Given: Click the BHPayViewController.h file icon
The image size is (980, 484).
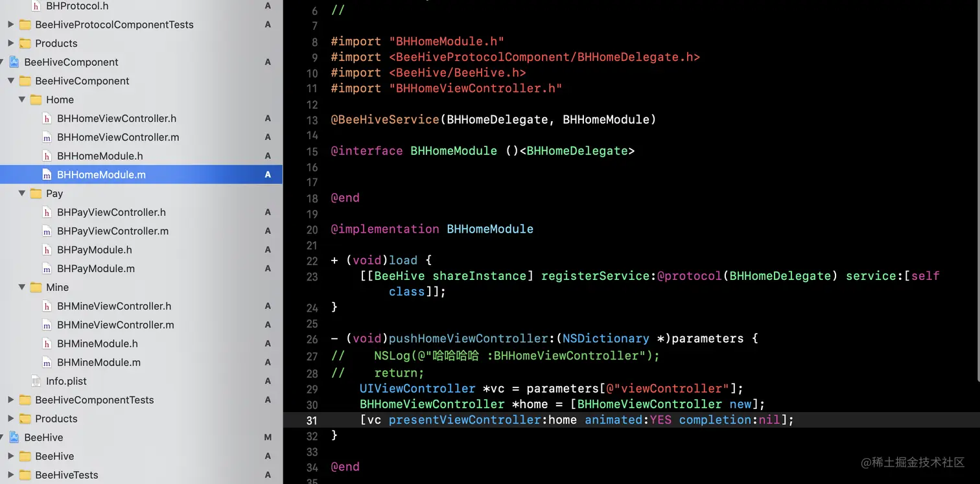Looking at the screenshot, I should pyautogui.click(x=47, y=213).
